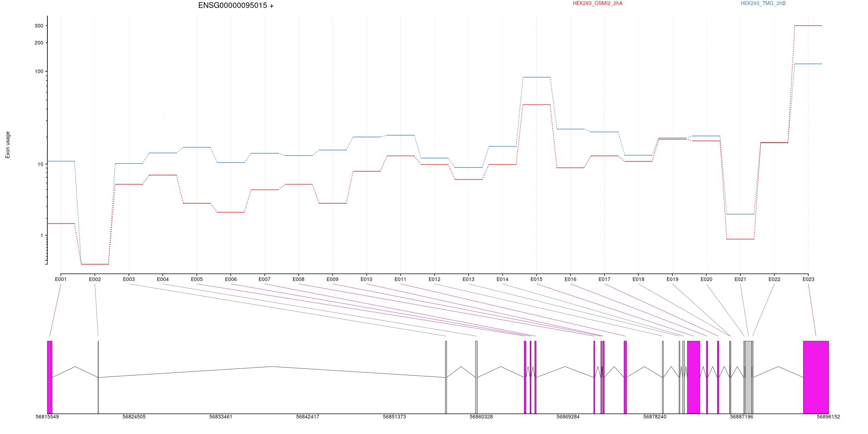
Task: Click the E005 exon label
Action: tap(197, 279)
